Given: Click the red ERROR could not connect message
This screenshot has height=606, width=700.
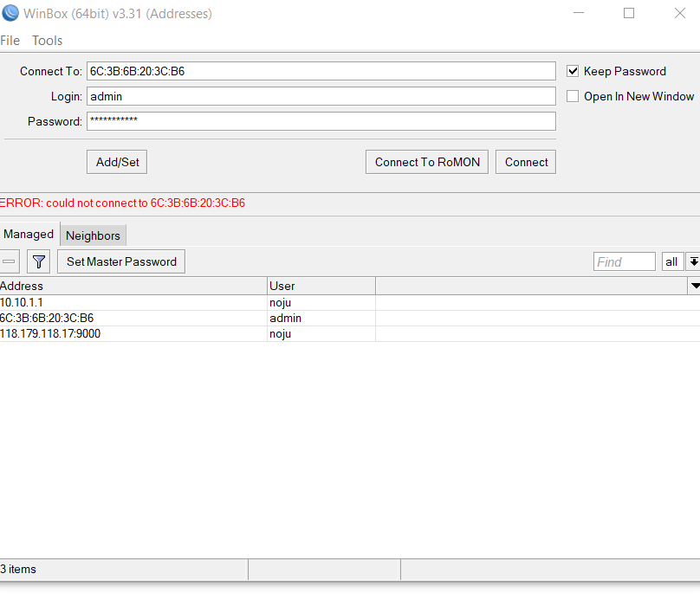Looking at the screenshot, I should [122, 203].
